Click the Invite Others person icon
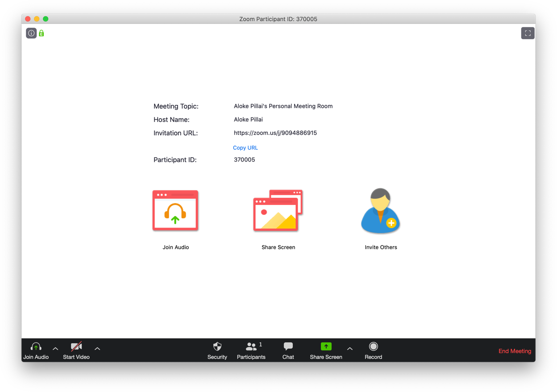Image resolution: width=557 pixels, height=392 pixels. pyautogui.click(x=381, y=210)
